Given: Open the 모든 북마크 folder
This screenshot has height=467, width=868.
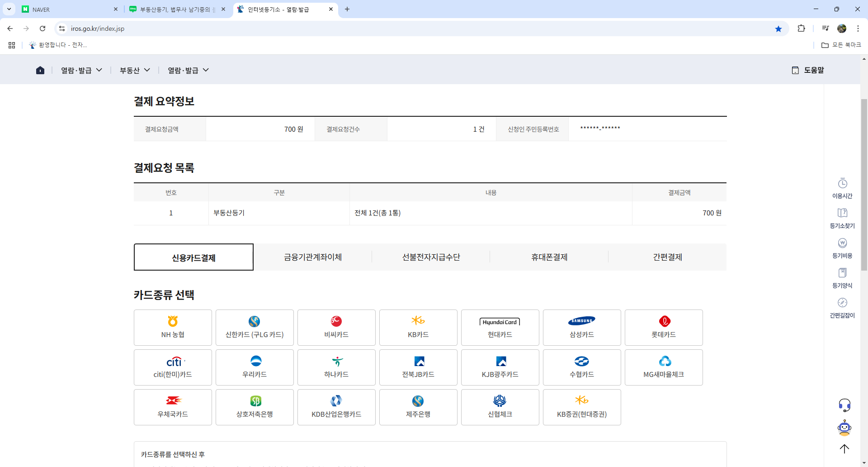Looking at the screenshot, I should coord(841,45).
